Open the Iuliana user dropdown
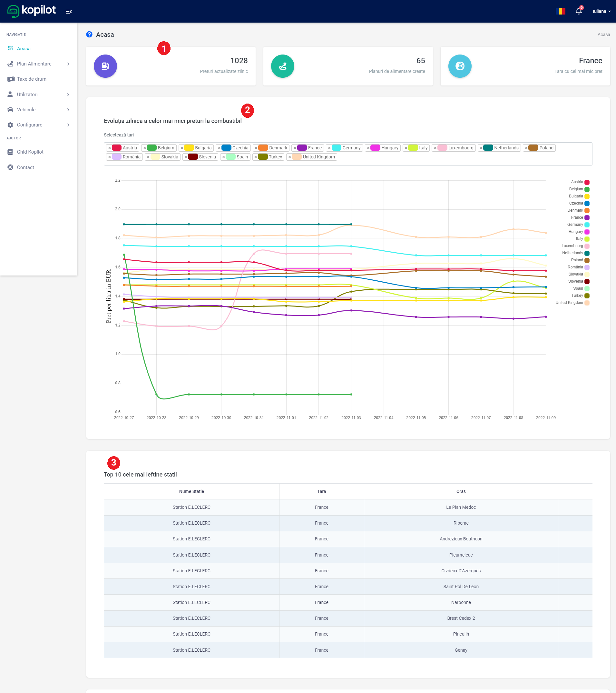 tap(601, 11)
